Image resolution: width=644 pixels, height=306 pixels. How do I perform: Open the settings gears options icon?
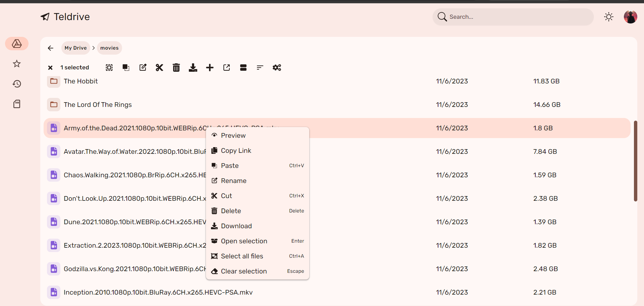click(277, 68)
